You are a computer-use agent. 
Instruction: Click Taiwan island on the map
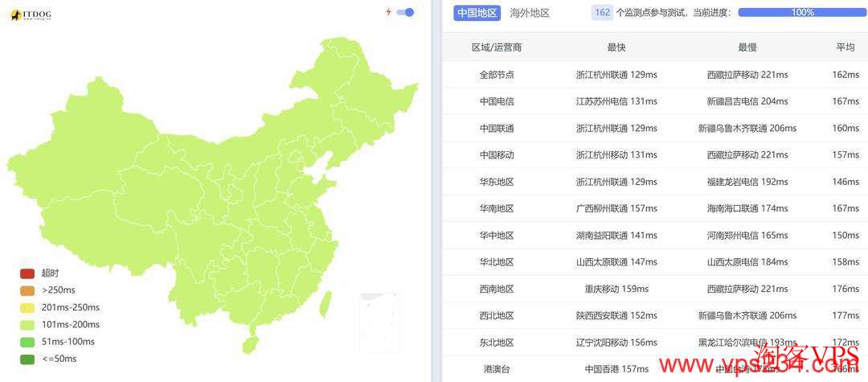pos(325,303)
